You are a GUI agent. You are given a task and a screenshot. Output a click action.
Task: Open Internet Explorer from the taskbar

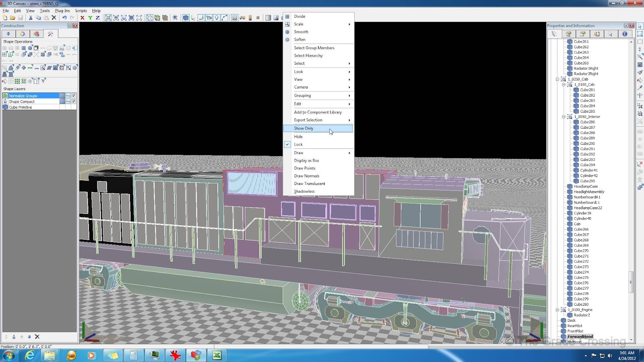[30, 355]
